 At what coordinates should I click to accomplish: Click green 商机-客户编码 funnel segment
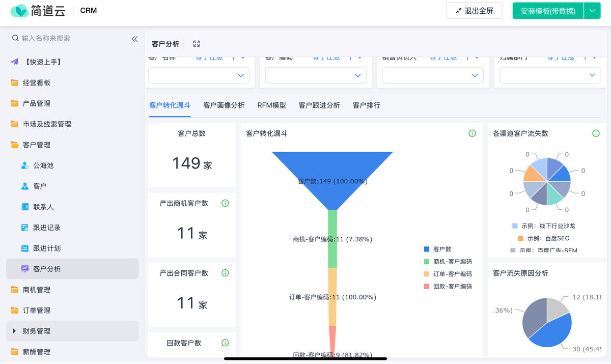332,238
